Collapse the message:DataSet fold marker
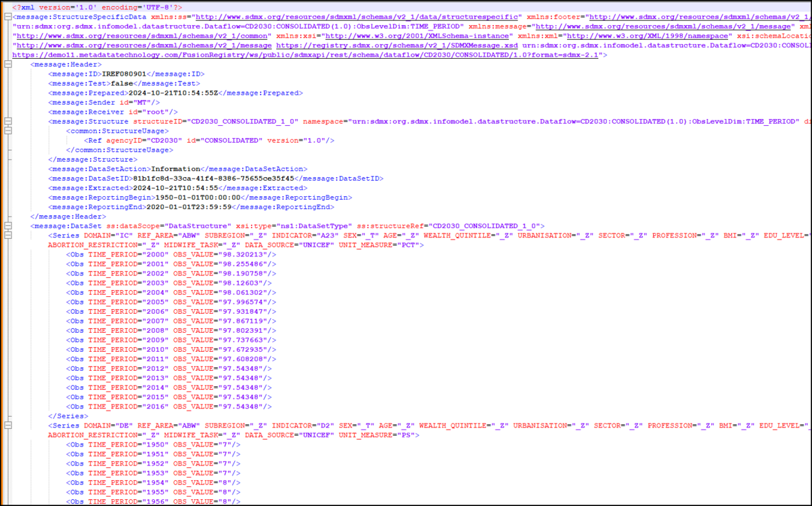Viewport: 812px width, 506px height. [x=7, y=225]
